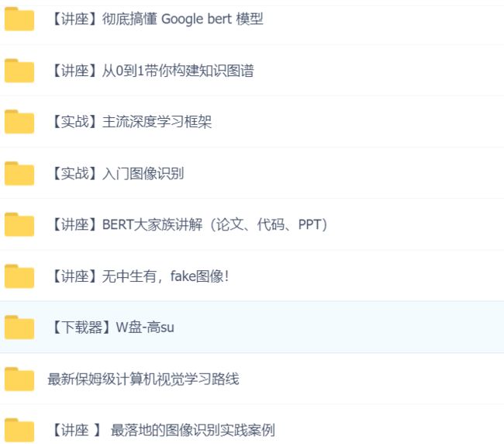Click folder icon for Google bert 模型
Image resolution: width=504 pixels, height=444 pixels.
[19, 19]
